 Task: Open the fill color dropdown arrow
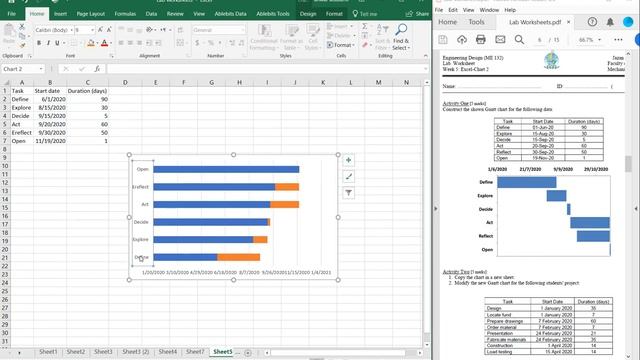[x=97, y=43]
